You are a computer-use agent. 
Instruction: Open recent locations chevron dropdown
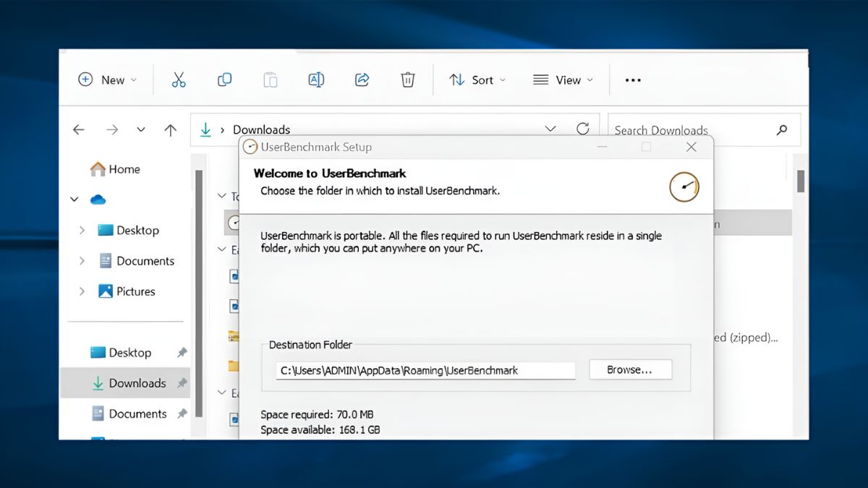pyautogui.click(x=141, y=130)
